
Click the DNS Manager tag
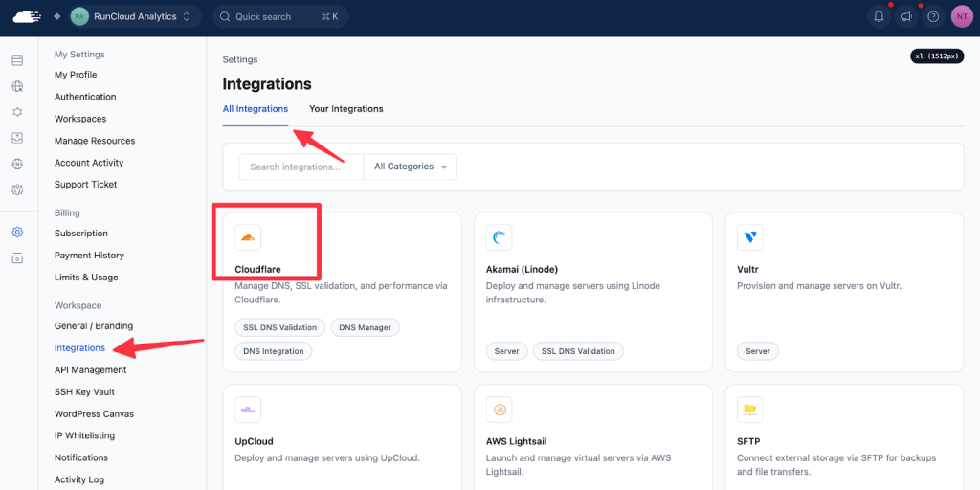(365, 327)
